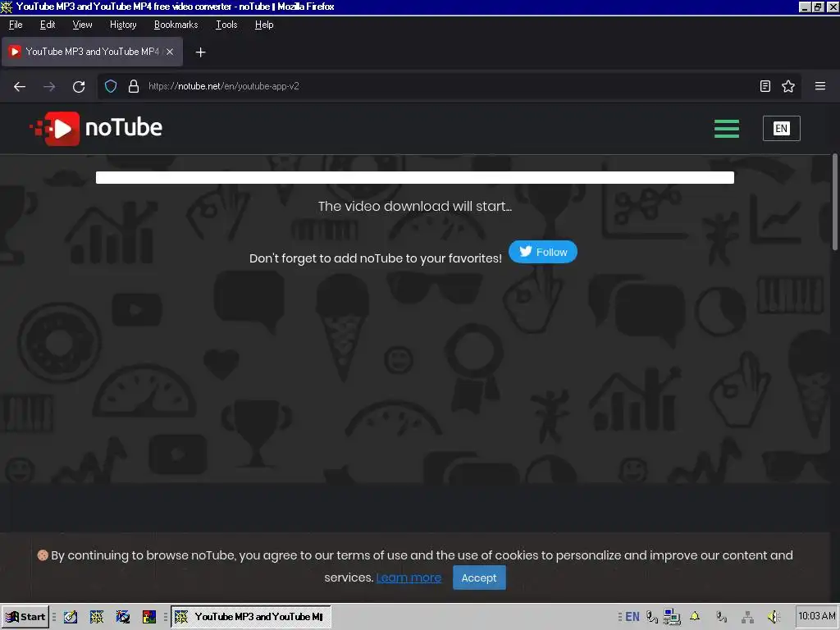The image size is (840, 630).
Task: Go forward to the next page
Action: (x=49, y=86)
